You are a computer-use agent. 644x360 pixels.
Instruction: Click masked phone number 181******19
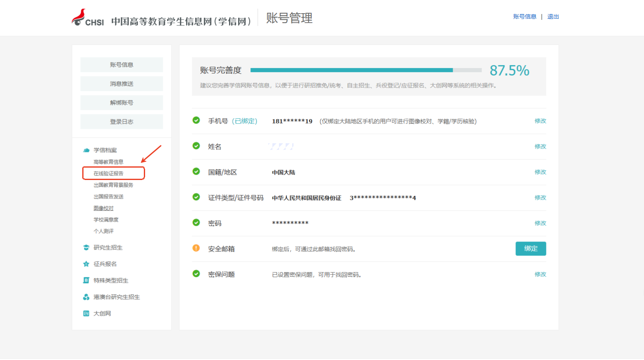pyautogui.click(x=292, y=121)
